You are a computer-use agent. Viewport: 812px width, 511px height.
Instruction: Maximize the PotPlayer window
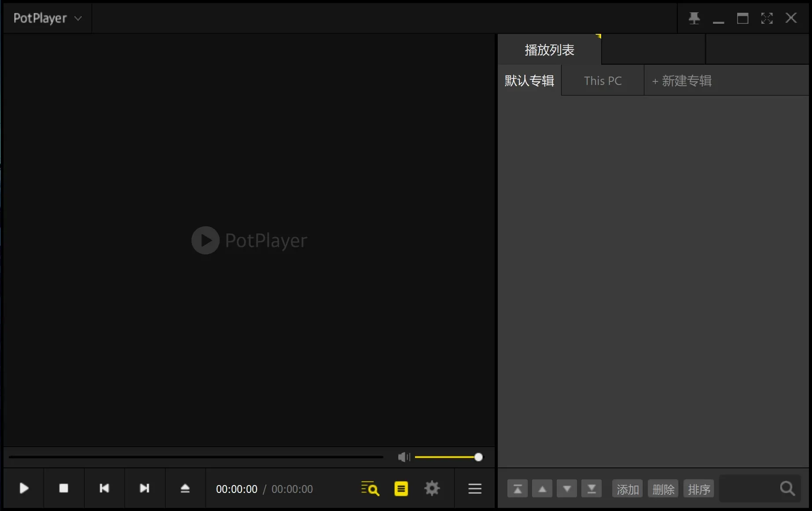click(x=742, y=18)
